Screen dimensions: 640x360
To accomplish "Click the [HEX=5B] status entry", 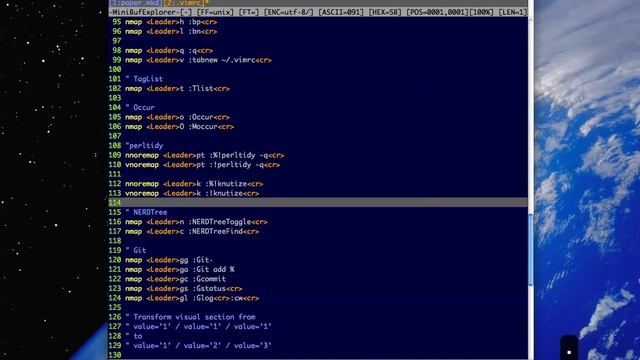I will (x=385, y=12).
